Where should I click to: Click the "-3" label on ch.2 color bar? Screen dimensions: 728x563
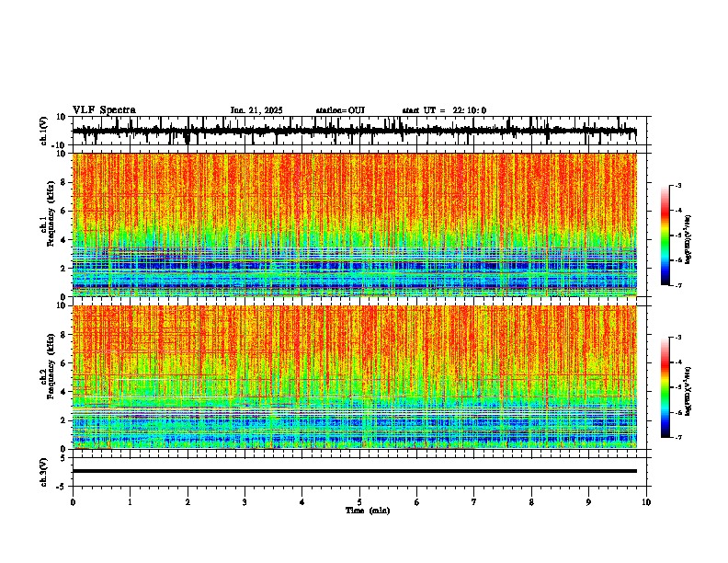point(678,338)
